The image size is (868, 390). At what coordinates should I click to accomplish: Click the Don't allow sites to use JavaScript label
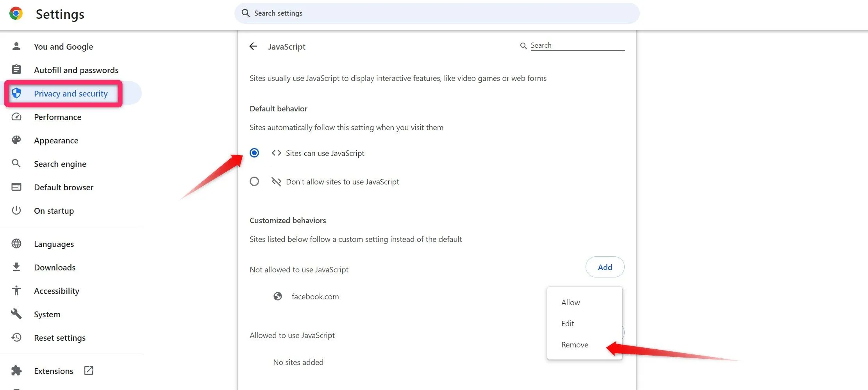click(x=343, y=182)
